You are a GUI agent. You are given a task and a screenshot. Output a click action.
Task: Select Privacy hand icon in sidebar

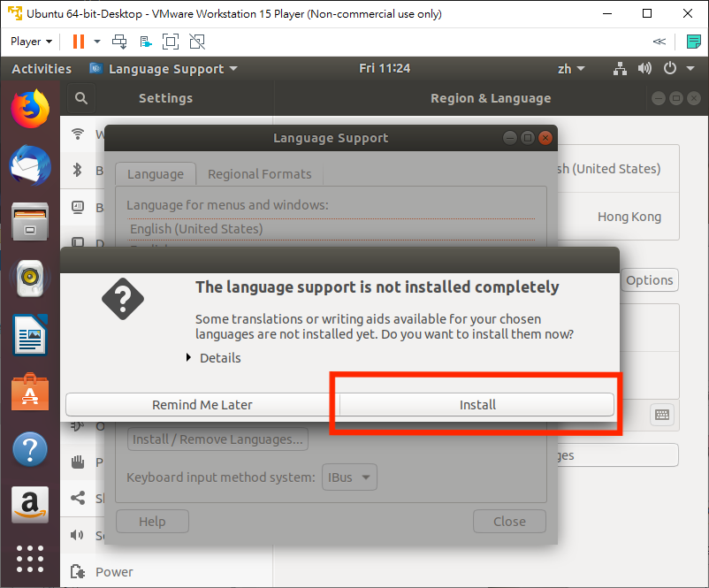pyautogui.click(x=78, y=462)
